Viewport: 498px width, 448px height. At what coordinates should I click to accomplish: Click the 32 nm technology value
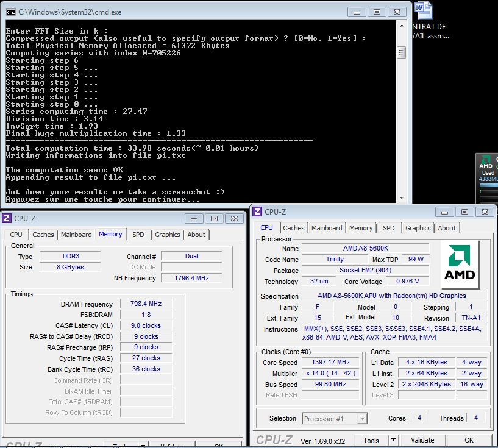[319, 282]
